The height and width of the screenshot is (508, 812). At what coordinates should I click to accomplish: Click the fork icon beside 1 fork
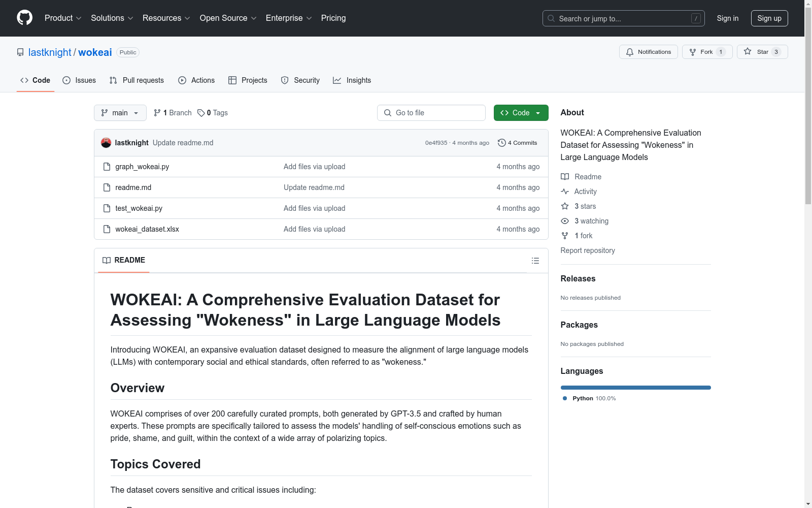pos(565,236)
